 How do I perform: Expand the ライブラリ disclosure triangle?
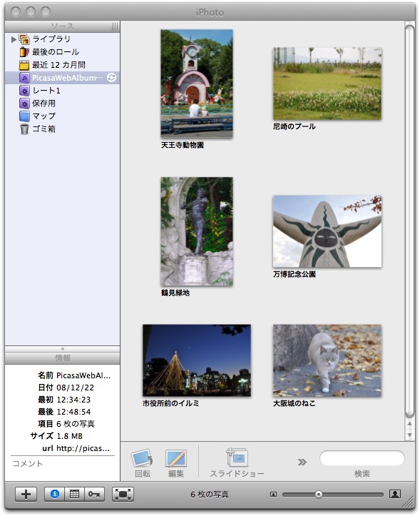14,39
